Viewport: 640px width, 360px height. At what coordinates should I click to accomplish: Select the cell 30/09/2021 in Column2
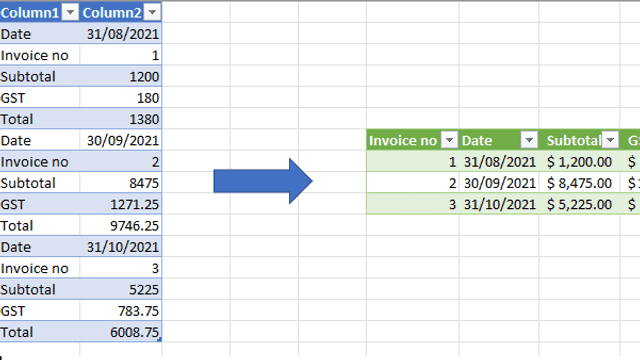pyautogui.click(x=121, y=140)
